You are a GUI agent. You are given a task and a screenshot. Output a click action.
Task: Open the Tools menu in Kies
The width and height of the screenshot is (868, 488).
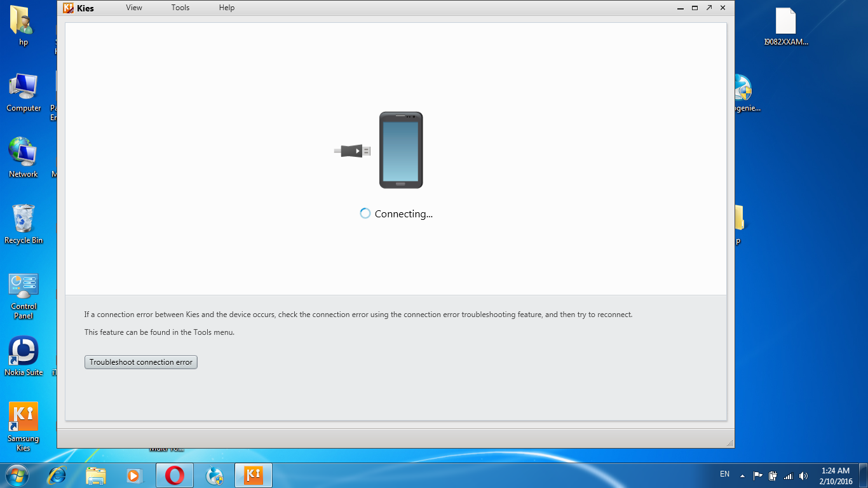click(180, 8)
